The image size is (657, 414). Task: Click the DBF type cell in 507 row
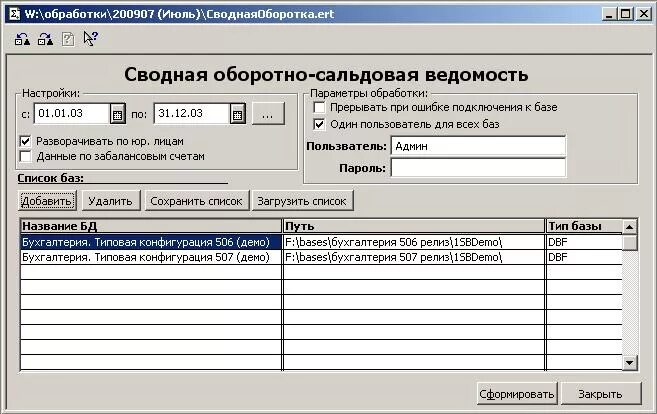pyautogui.click(x=584, y=257)
